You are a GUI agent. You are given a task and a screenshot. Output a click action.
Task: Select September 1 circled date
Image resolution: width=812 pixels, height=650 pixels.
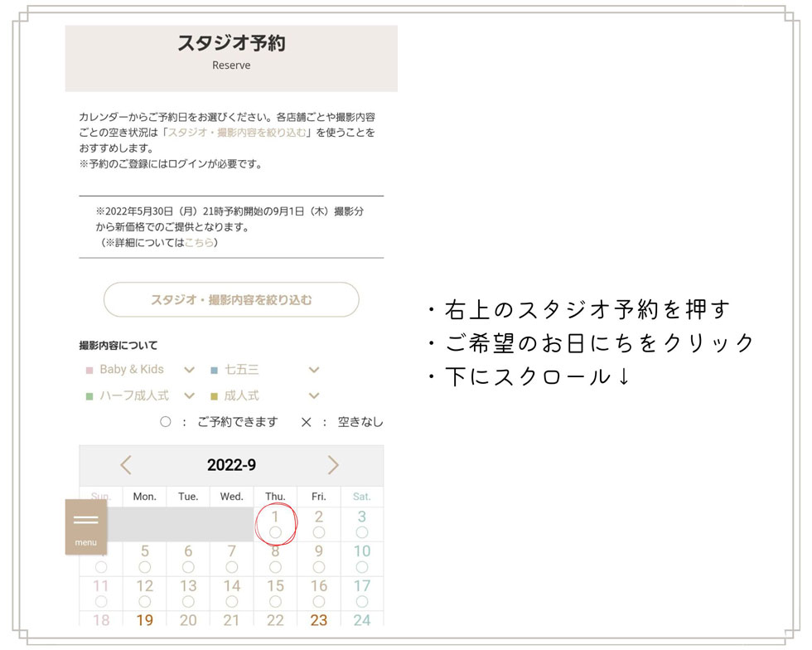click(x=275, y=524)
